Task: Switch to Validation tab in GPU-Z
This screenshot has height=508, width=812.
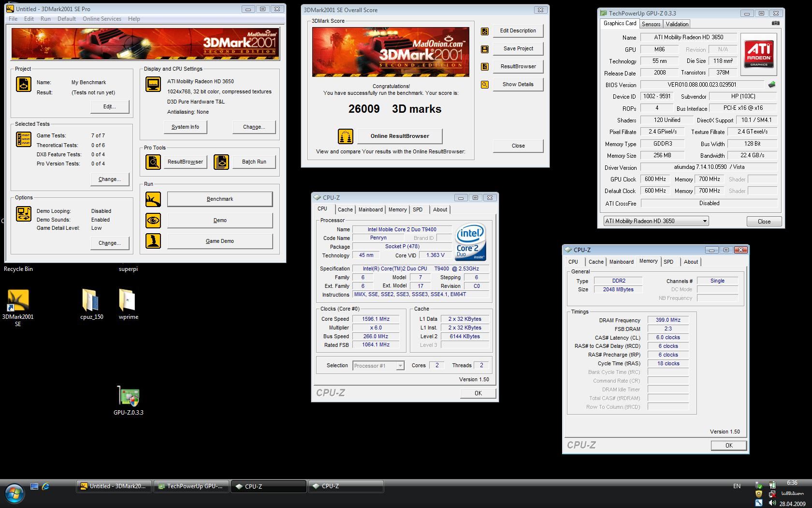Action: 677,24
